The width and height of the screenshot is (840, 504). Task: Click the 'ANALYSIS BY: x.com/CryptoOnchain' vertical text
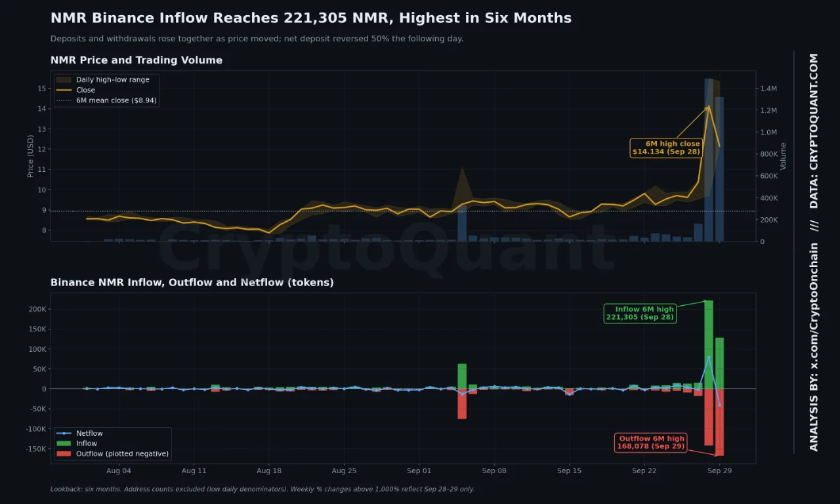814,346
